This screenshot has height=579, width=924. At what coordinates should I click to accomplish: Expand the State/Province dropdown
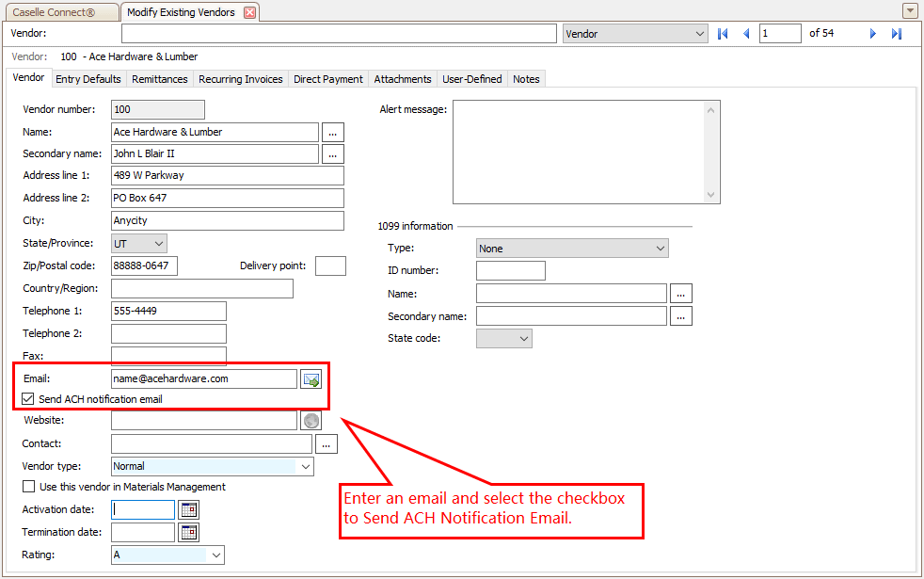139,244
